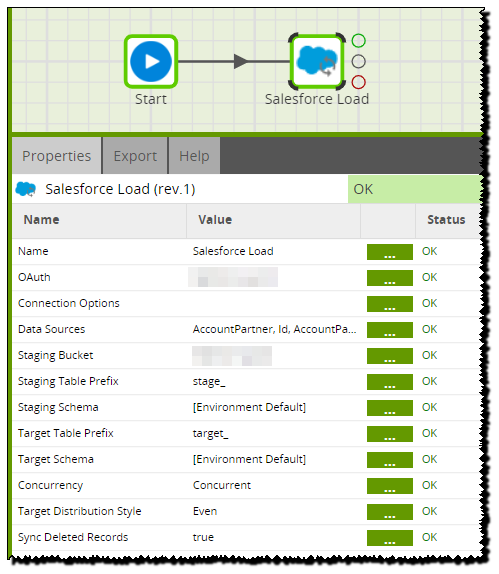
Task: Open the Help tab
Action: point(194,156)
